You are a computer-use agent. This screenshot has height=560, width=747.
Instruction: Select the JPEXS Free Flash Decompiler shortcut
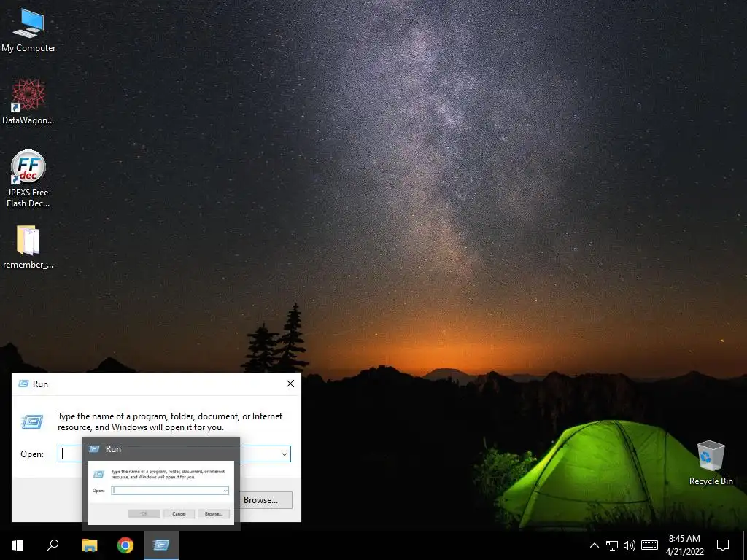(x=28, y=179)
